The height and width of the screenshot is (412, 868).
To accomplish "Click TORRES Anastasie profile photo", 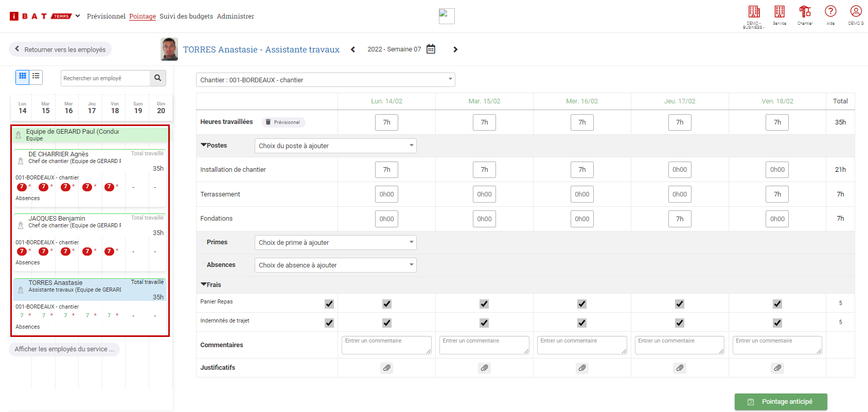I will click(x=169, y=49).
